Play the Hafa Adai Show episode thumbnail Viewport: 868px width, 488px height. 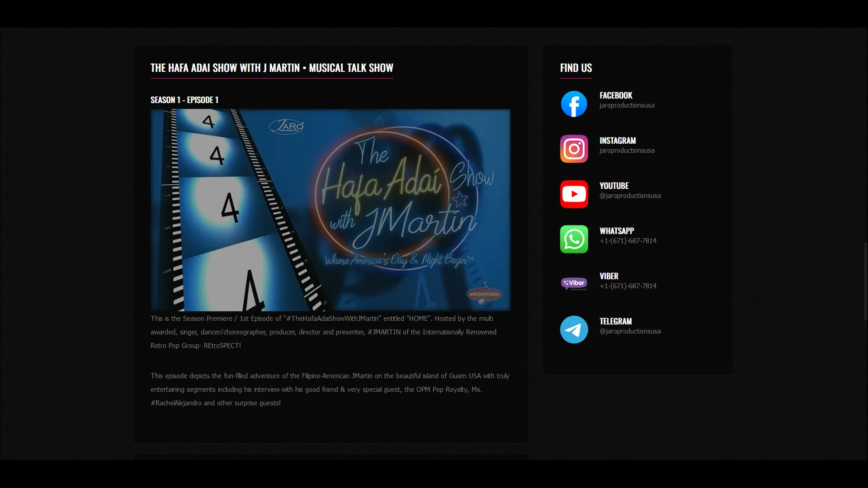pyautogui.click(x=330, y=210)
